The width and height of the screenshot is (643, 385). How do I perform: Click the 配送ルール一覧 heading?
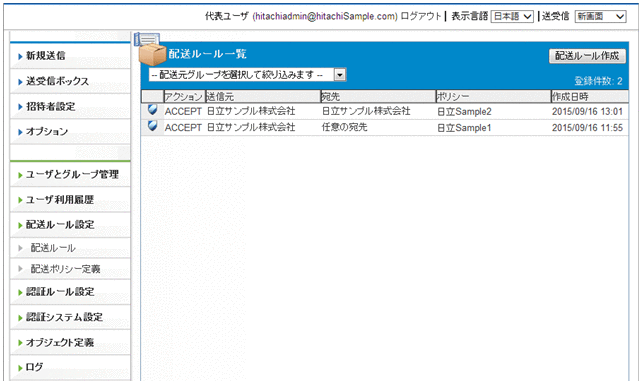click(x=207, y=54)
